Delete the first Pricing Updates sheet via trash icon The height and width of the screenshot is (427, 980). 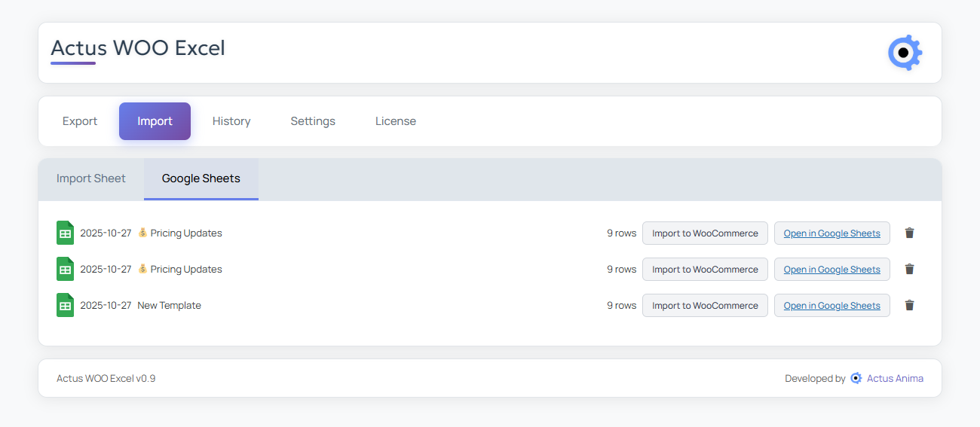[x=909, y=233]
